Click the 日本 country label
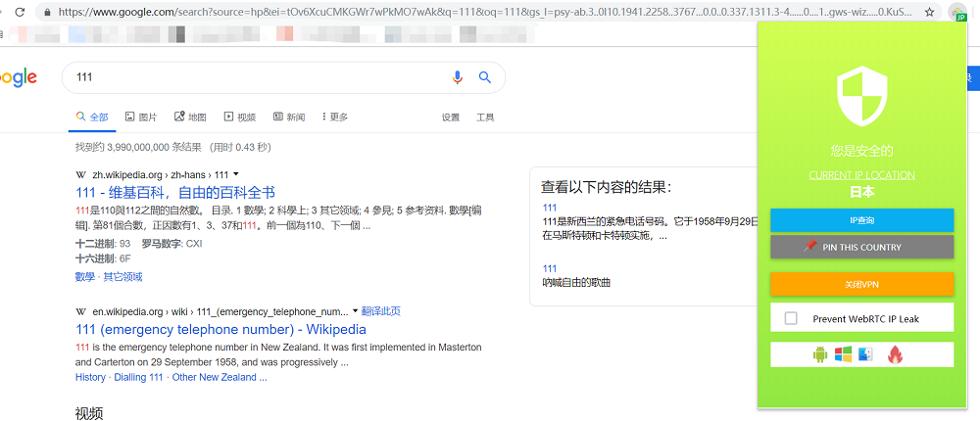Viewport: 980px width, 421px height. [861, 192]
